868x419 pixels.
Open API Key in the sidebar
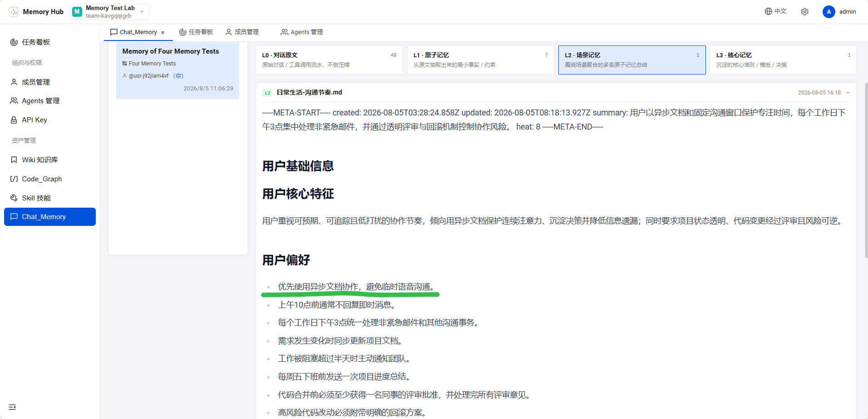(50, 120)
